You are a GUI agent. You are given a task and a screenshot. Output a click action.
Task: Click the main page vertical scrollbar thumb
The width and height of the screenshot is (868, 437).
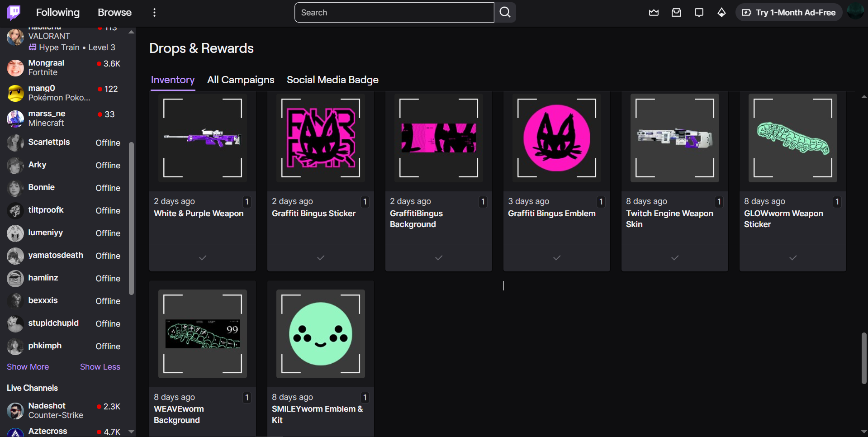pyautogui.click(x=863, y=357)
